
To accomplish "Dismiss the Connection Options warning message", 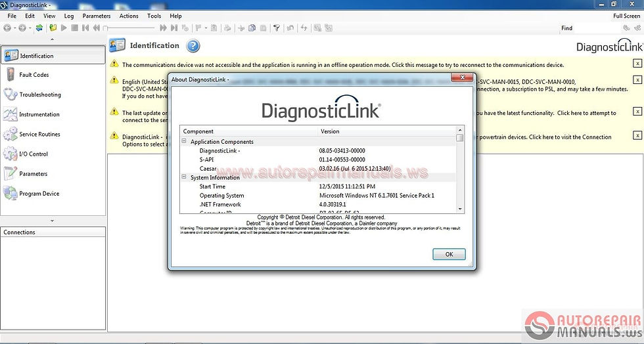I will pyautogui.click(x=637, y=135).
